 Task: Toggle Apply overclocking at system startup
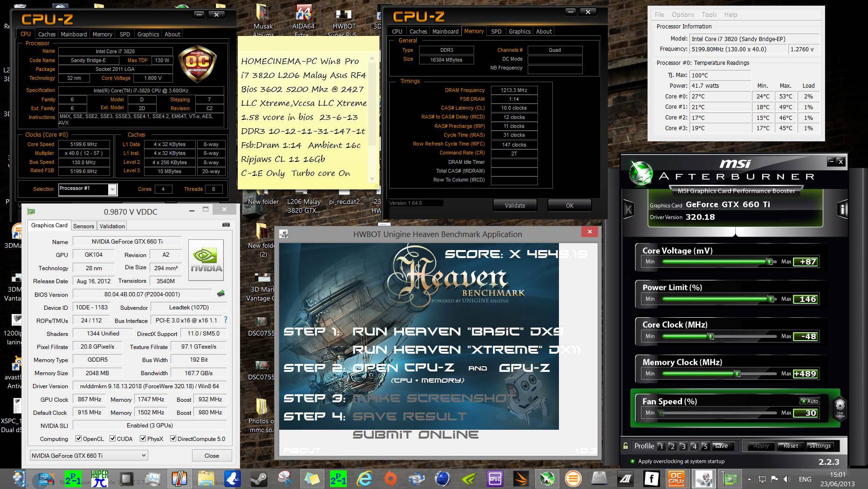(633, 461)
